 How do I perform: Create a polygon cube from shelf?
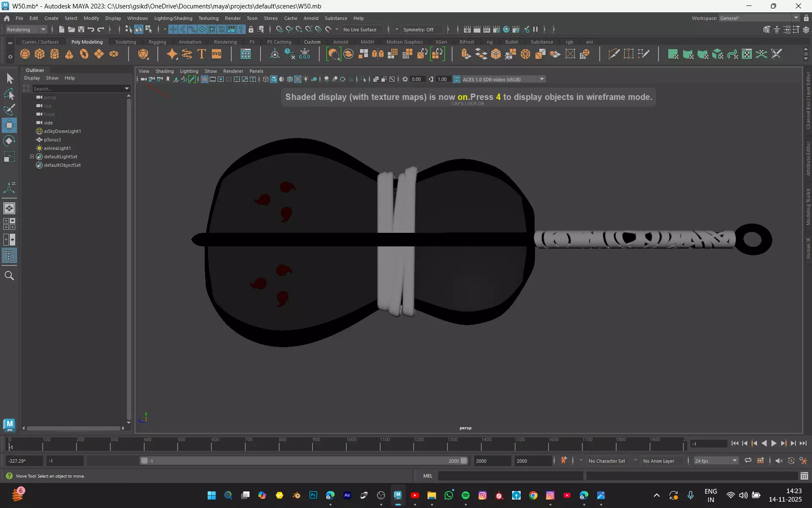[x=40, y=54]
